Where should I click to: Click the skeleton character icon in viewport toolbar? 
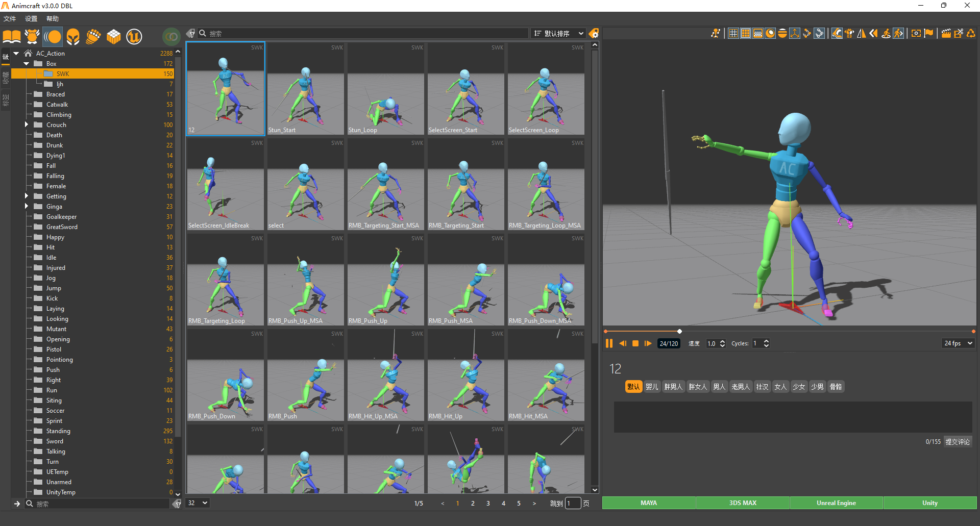716,33
